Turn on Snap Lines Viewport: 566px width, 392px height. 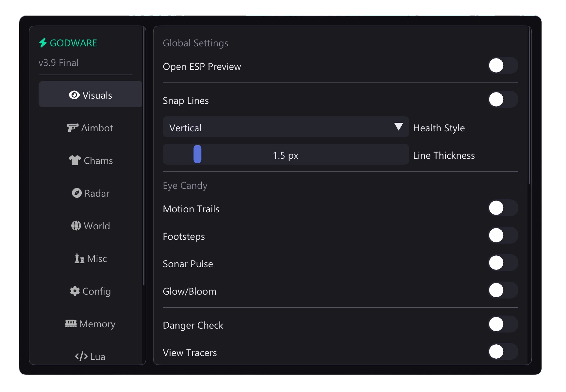[x=503, y=100]
